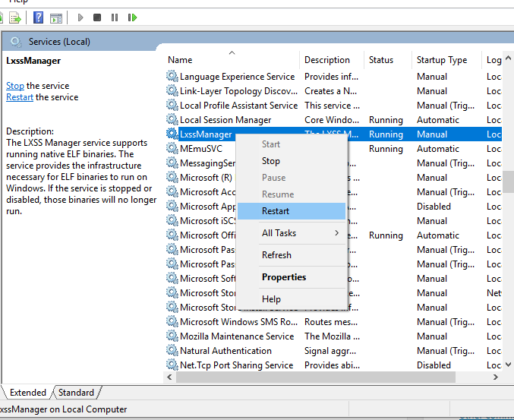Click gear icon of Microsoft Office row

pos(172,235)
